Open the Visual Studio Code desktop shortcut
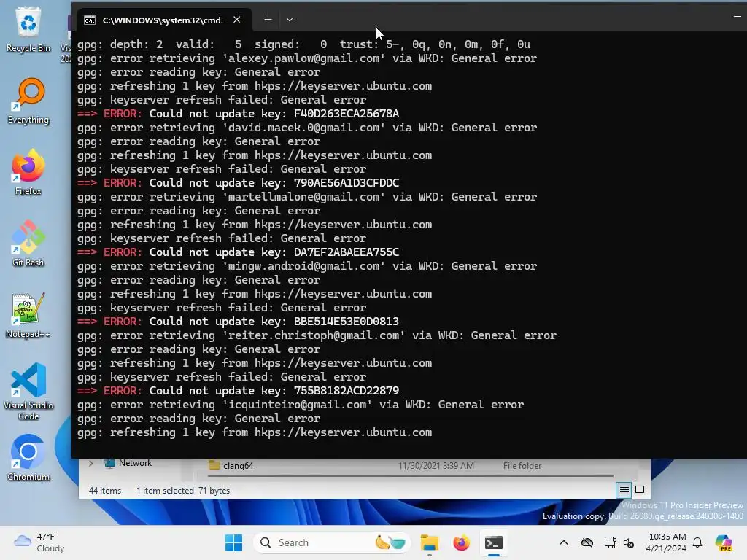The image size is (747, 560). [x=28, y=392]
